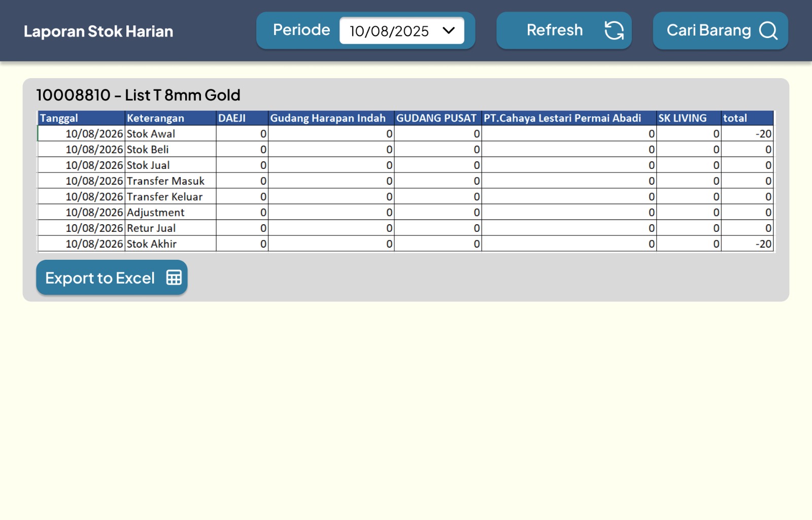Viewport: 812px width, 520px height.
Task: Select the item title 10008810 - List T 8mm Gold
Action: (138, 95)
